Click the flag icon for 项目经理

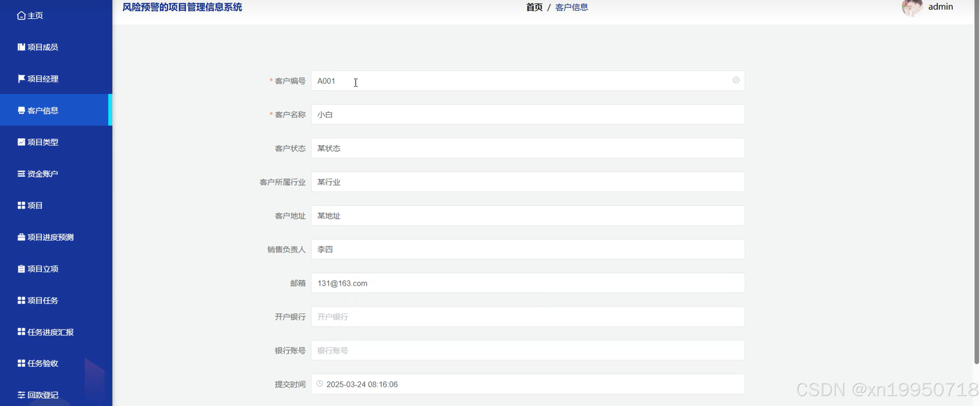21,79
